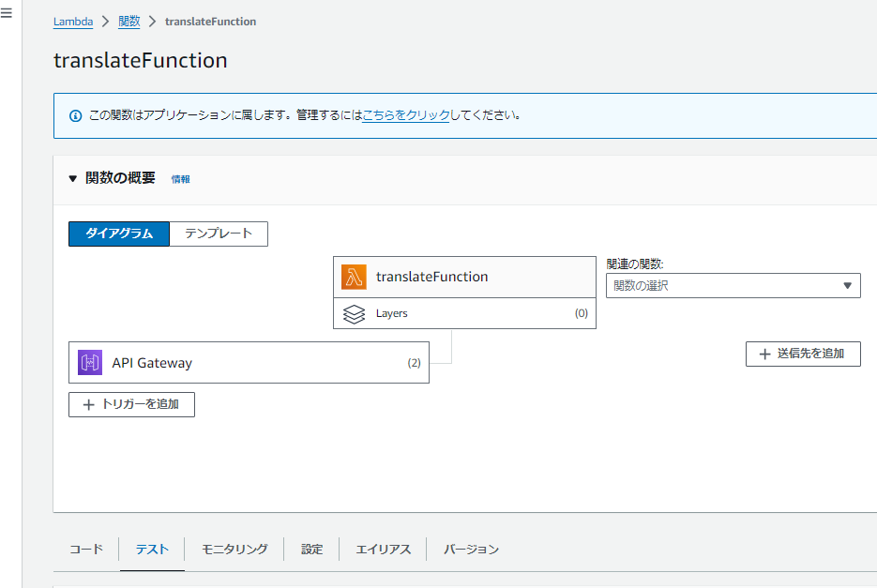The height and width of the screenshot is (588, 877).
Task: Open the hamburger navigation menu
Action: (7, 15)
